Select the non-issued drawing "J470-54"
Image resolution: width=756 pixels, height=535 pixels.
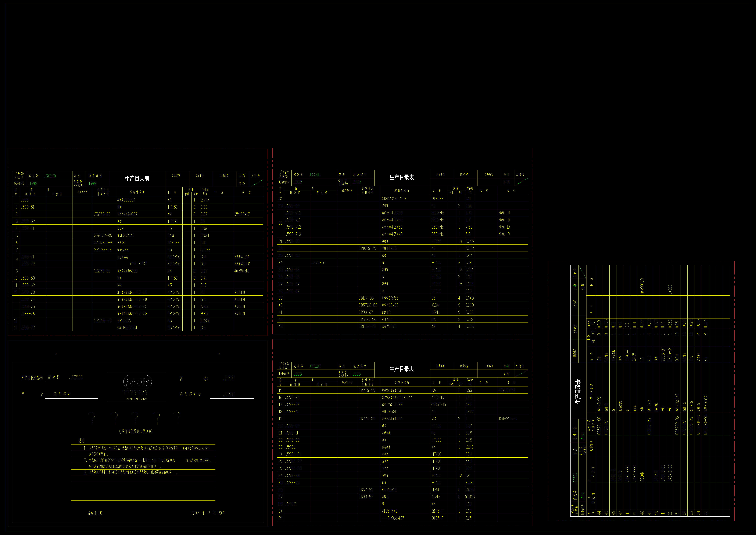click(319, 263)
